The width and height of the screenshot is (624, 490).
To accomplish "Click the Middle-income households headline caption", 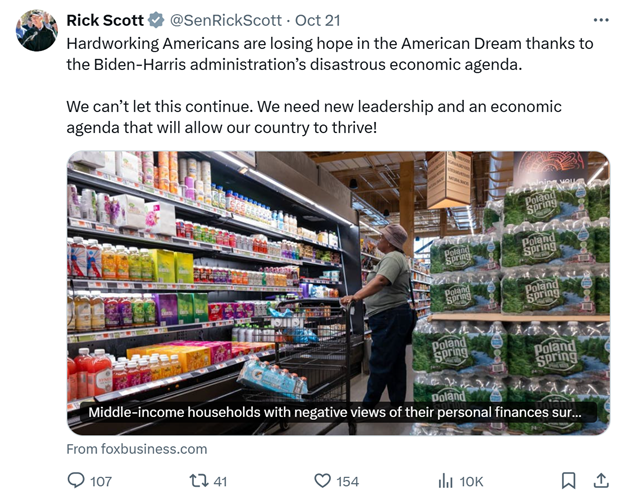I will point(335,412).
